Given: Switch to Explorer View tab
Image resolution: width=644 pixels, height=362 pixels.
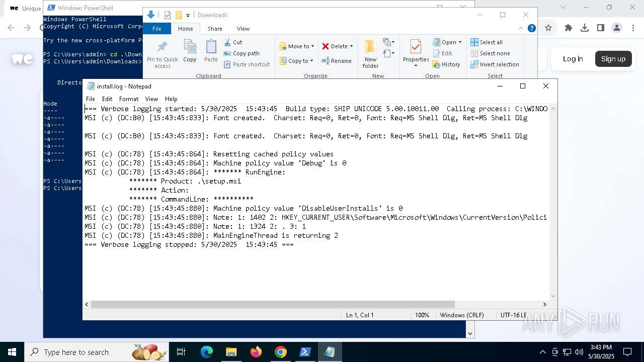Looking at the screenshot, I should tap(243, 29).
